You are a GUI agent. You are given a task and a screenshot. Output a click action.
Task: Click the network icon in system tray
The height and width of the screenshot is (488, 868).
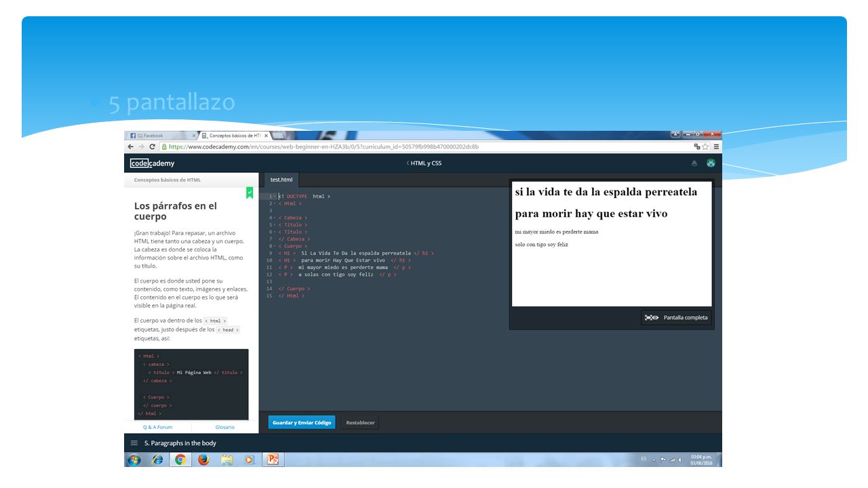[x=672, y=460]
